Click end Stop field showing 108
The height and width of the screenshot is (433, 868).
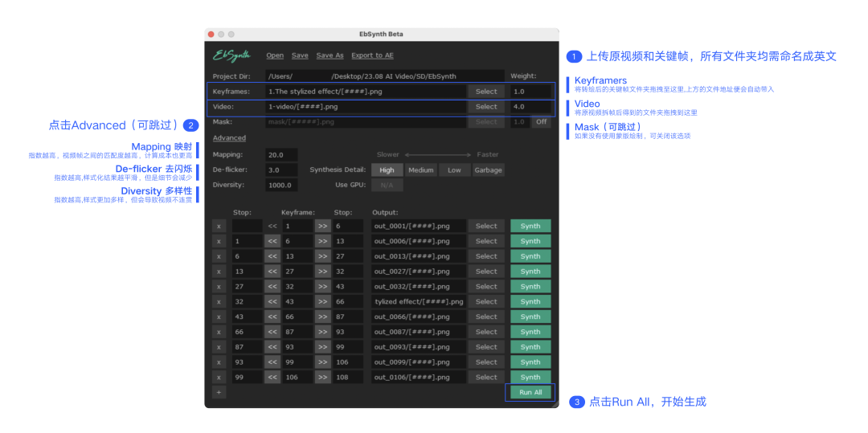click(348, 377)
